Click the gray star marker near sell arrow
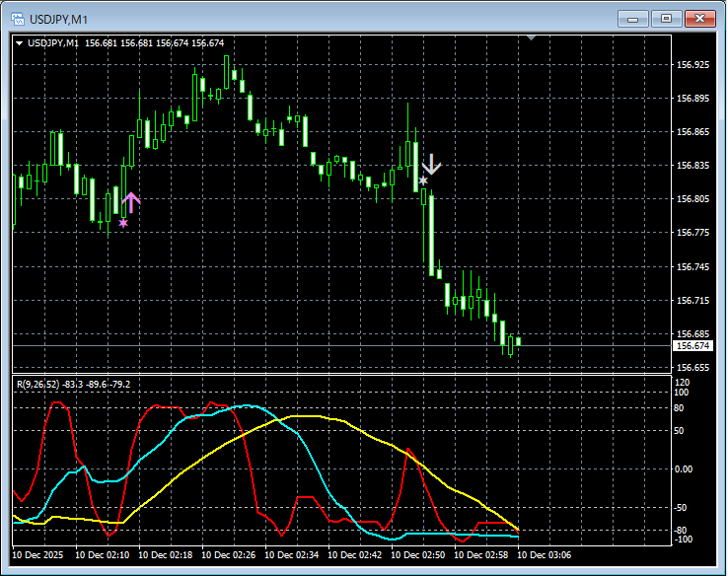The image size is (728, 576). (423, 181)
